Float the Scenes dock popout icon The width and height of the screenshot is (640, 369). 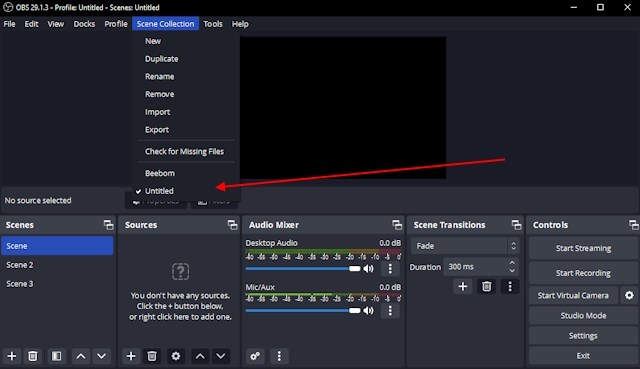tap(108, 225)
